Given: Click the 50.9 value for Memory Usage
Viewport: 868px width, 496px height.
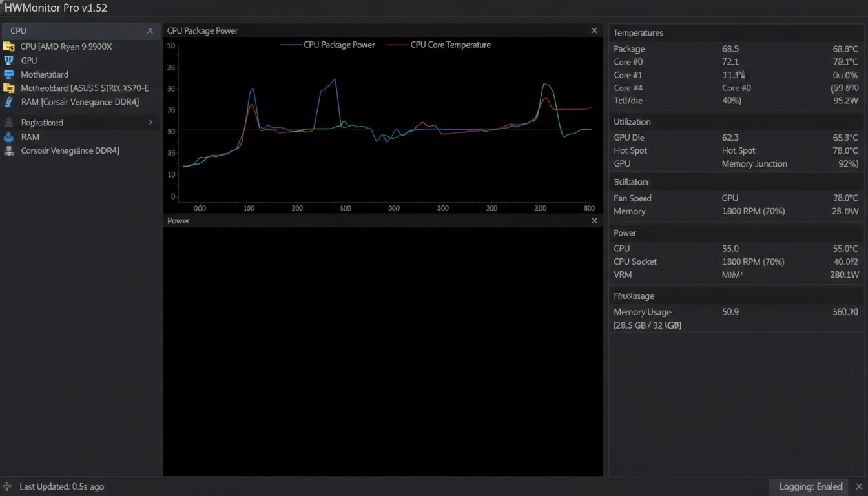Looking at the screenshot, I should pos(730,311).
